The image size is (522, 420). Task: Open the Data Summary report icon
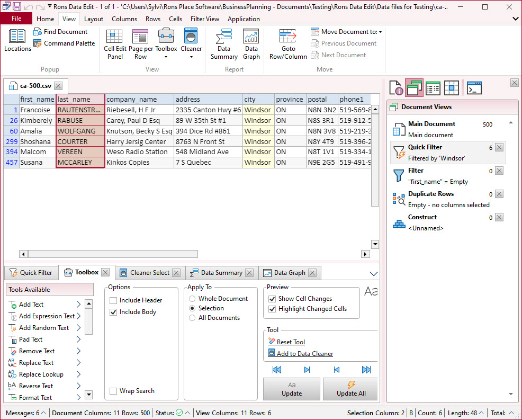224,38
